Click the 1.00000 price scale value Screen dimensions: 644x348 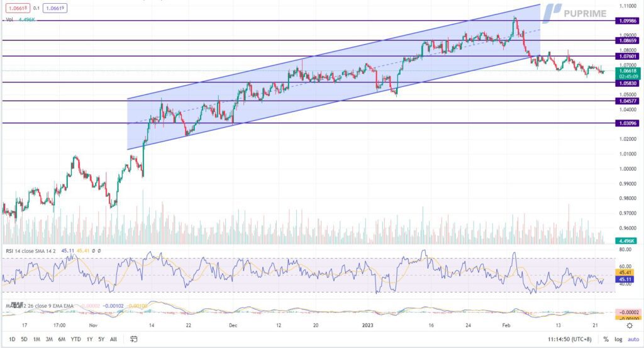628,169
